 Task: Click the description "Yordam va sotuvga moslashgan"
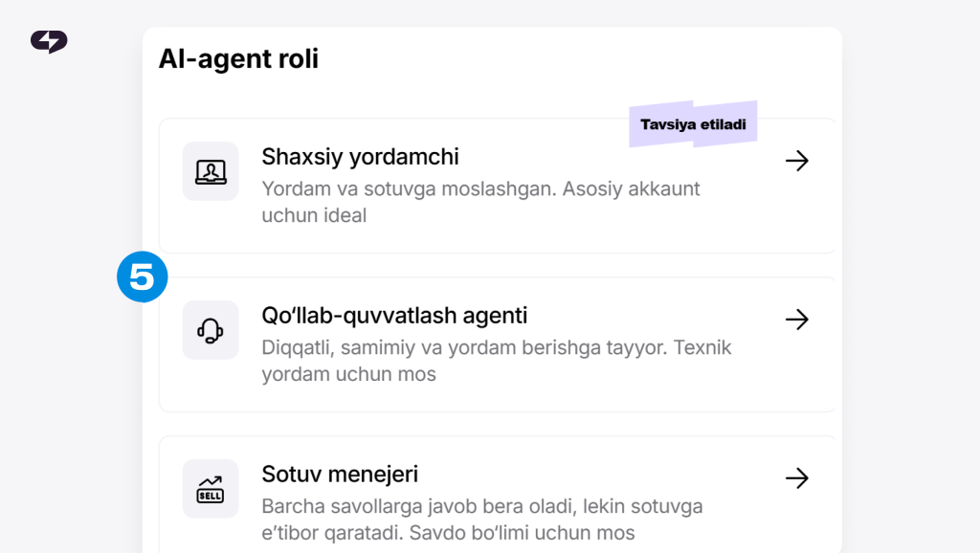point(409,188)
